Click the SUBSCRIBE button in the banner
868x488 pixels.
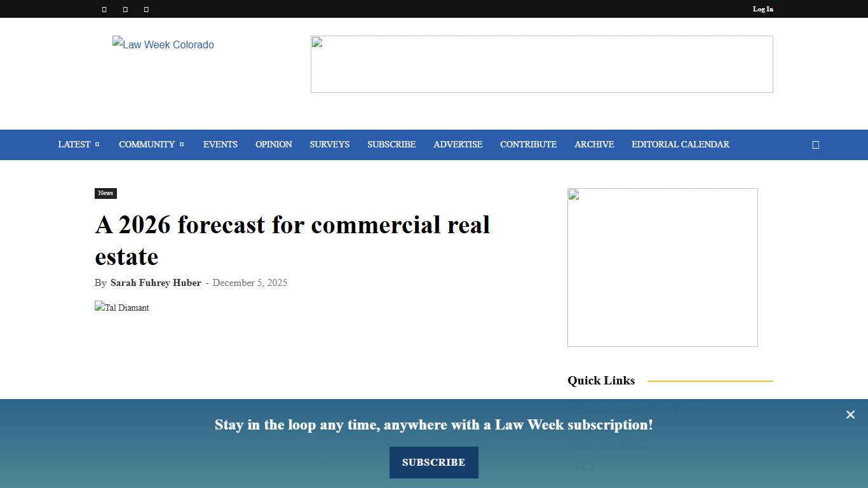pyautogui.click(x=433, y=463)
